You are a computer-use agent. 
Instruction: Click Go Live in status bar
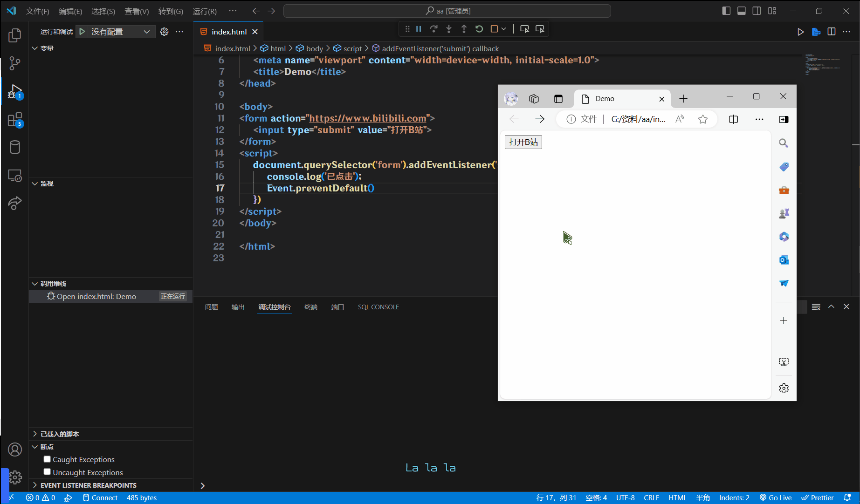point(776,498)
